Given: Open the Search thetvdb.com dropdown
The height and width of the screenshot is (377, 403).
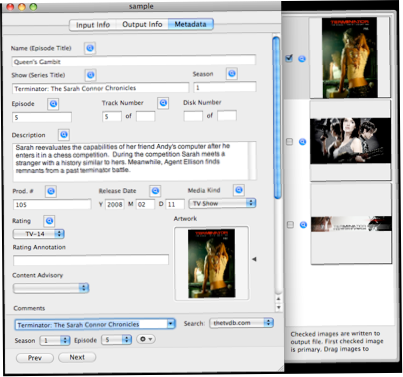Looking at the screenshot, I should (242, 323).
